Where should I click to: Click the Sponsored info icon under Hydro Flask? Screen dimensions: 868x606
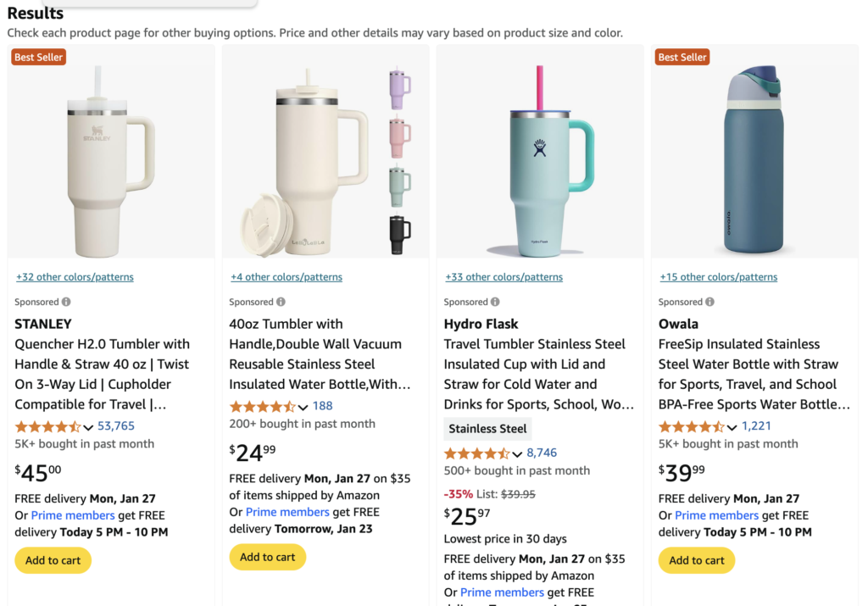point(495,302)
